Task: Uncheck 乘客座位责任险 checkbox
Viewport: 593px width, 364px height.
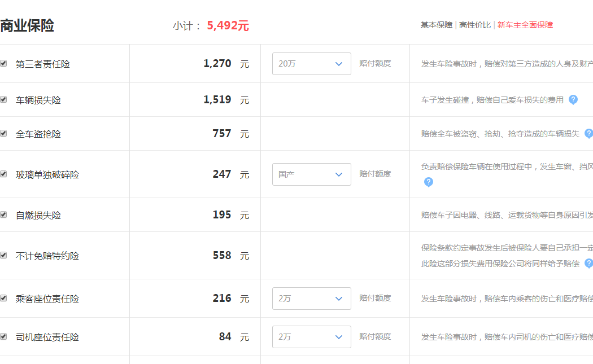Action: 3,298
